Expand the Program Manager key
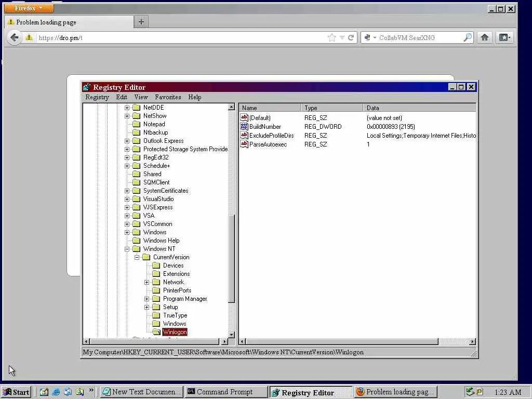532x399 pixels. [x=147, y=299]
